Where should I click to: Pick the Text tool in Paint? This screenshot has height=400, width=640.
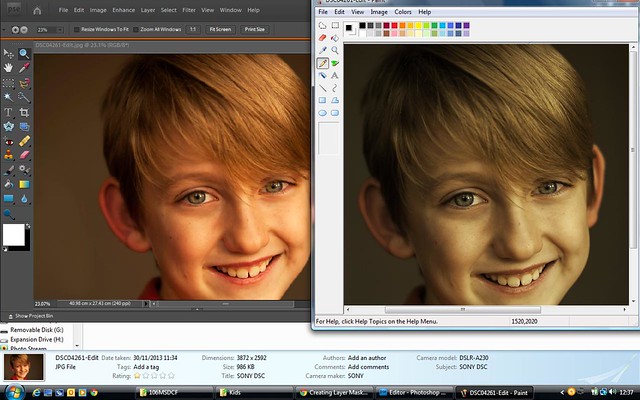[335, 75]
